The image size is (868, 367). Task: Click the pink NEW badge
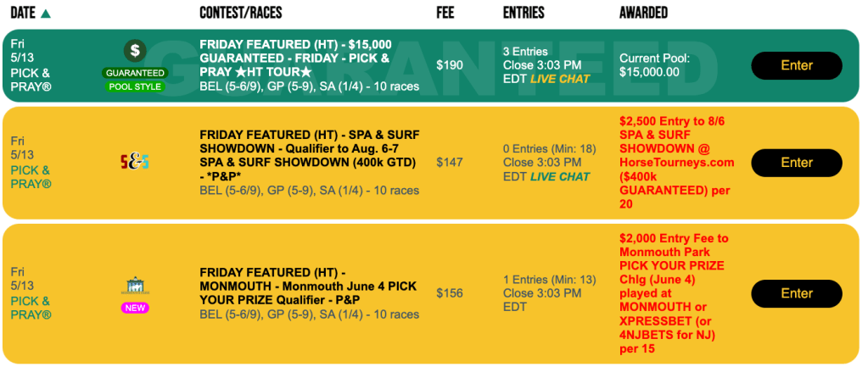135,308
